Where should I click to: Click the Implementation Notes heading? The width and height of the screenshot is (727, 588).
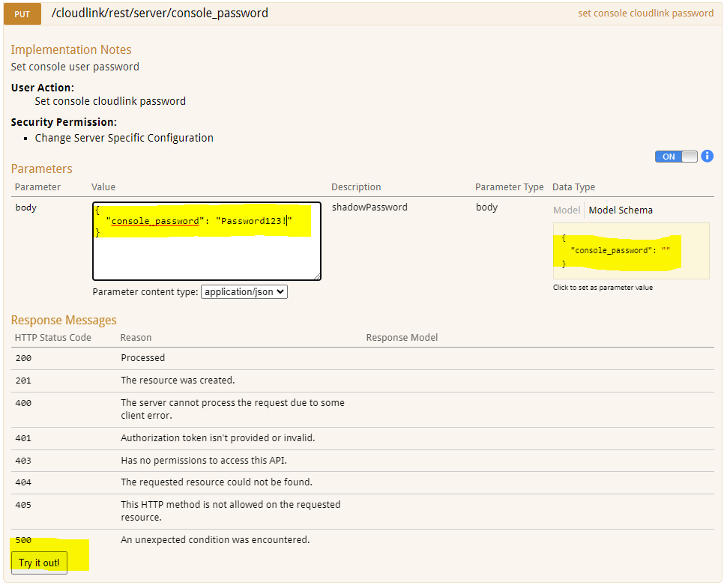pos(70,49)
